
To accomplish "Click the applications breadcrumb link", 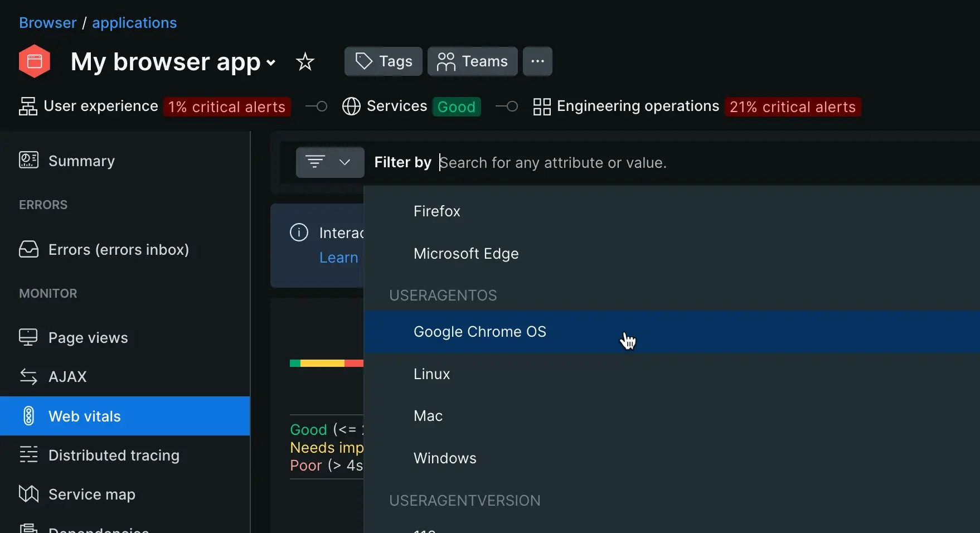I will pyautogui.click(x=134, y=23).
